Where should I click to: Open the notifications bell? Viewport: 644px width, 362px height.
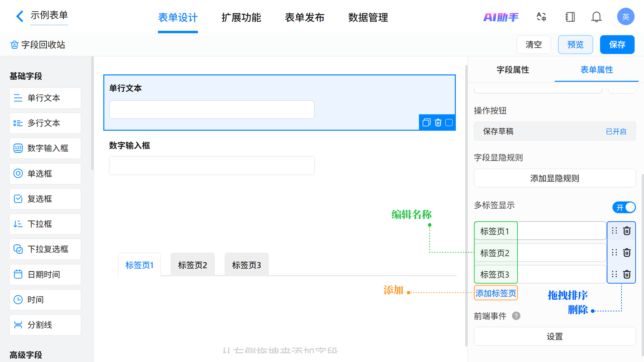(597, 17)
